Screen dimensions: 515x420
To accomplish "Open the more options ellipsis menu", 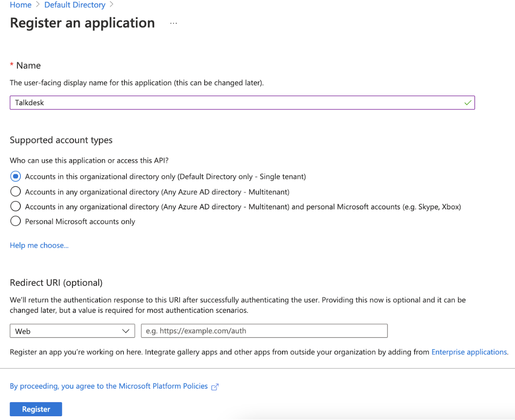I will point(173,23).
